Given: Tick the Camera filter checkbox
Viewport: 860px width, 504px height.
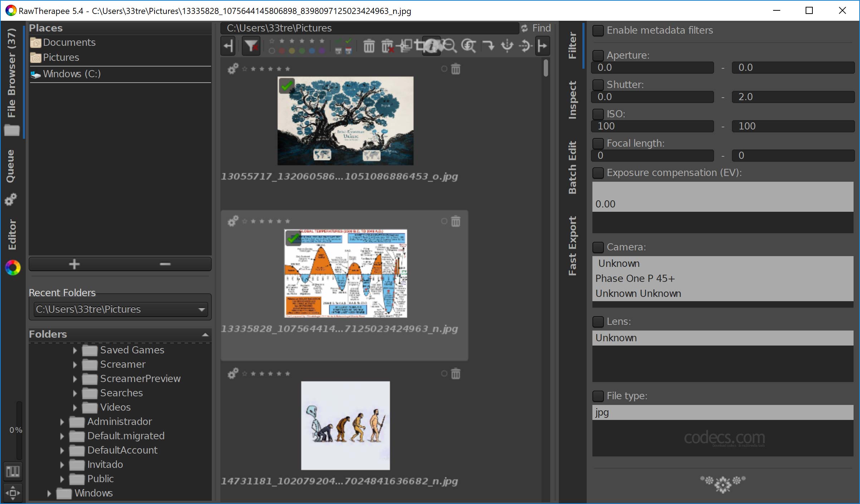Looking at the screenshot, I should pyautogui.click(x=598, y=247).
